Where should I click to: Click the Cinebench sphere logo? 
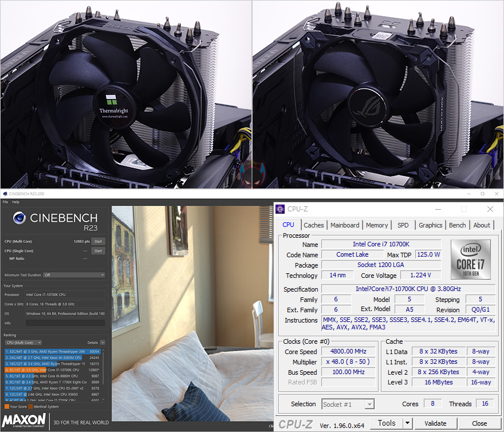pos(19,218)
